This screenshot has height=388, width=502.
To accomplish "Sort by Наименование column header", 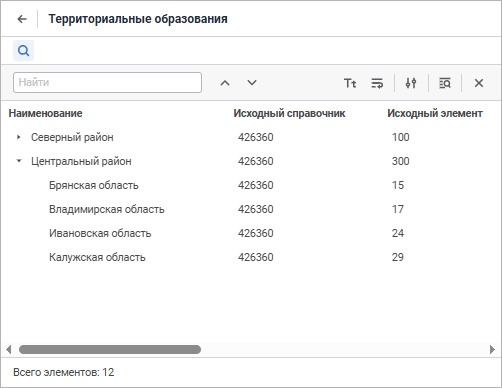I will pyautogui.click(x=45, y=113).
